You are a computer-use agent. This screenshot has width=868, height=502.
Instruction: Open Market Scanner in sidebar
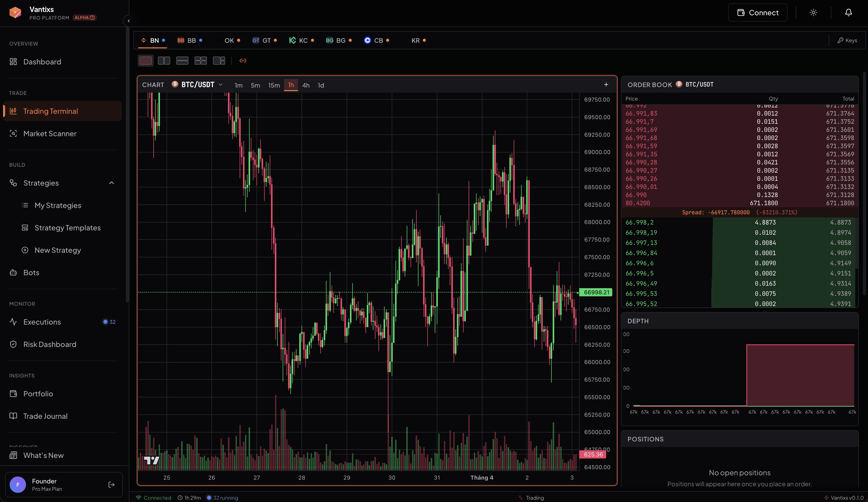pos(50,134)
